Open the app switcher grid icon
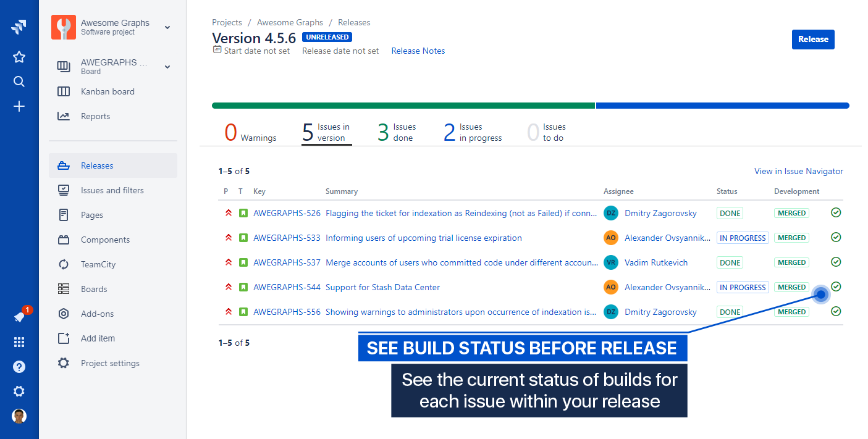 click(19, 342)
